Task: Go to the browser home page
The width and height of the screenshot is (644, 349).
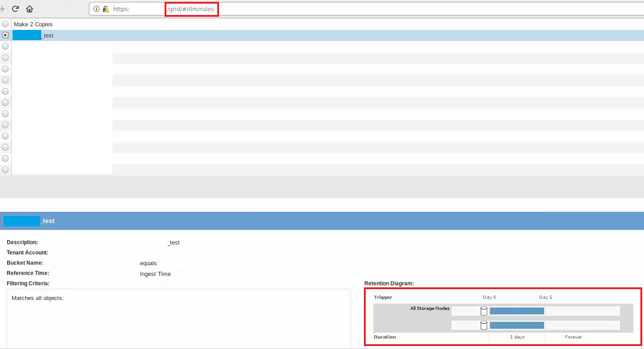Action: click(x=29, y=9)
